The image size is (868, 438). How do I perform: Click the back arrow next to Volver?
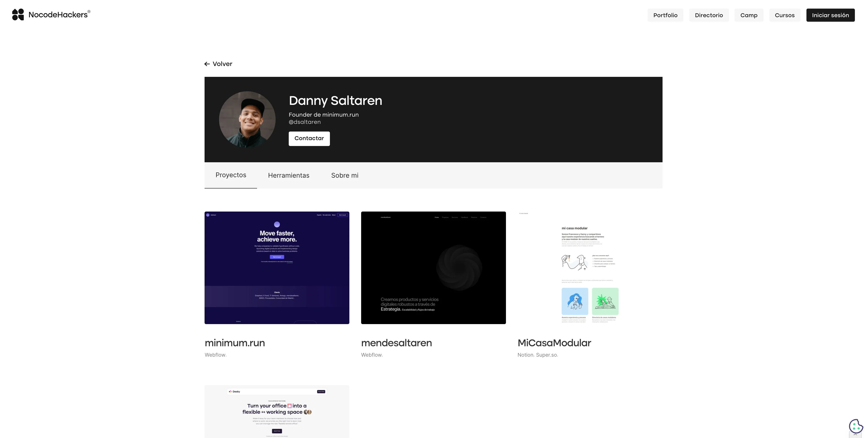[207, 64]
